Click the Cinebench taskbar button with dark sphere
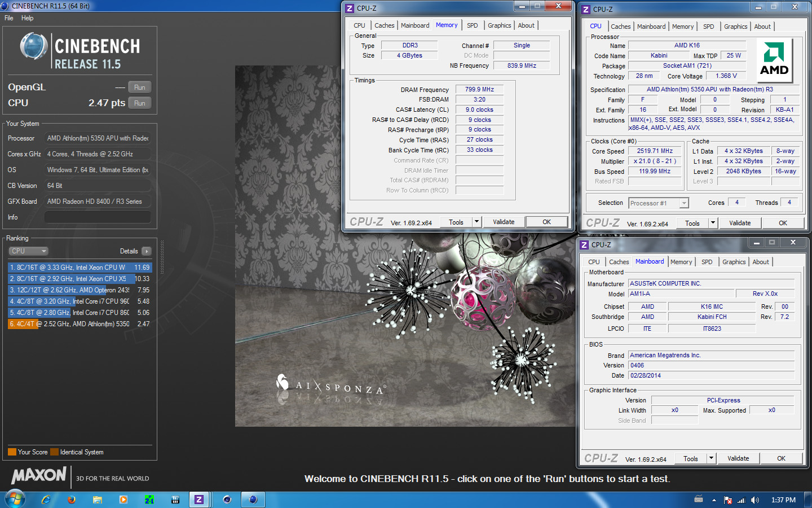812x508 pixels. 227,500
